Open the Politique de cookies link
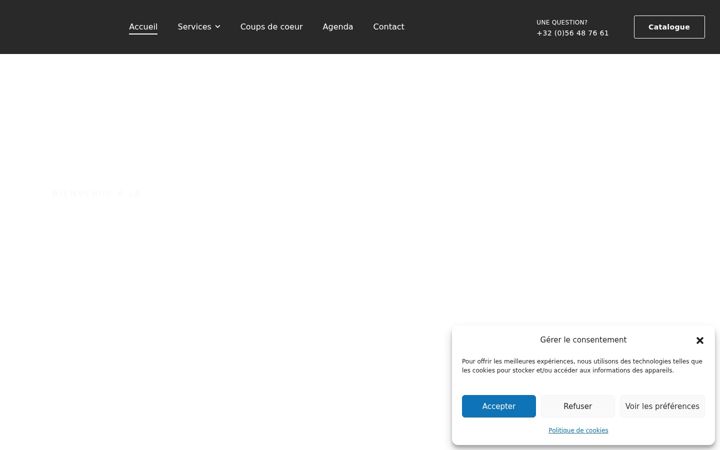Image resolution: width=720 pixels, height=450 pixels. [578, 430]
